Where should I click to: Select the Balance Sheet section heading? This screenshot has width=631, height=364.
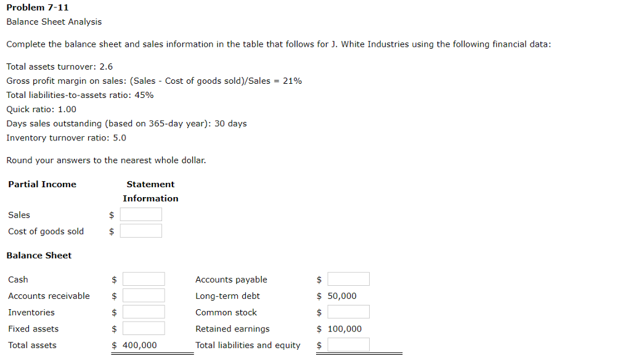click(x=39, y=255)
